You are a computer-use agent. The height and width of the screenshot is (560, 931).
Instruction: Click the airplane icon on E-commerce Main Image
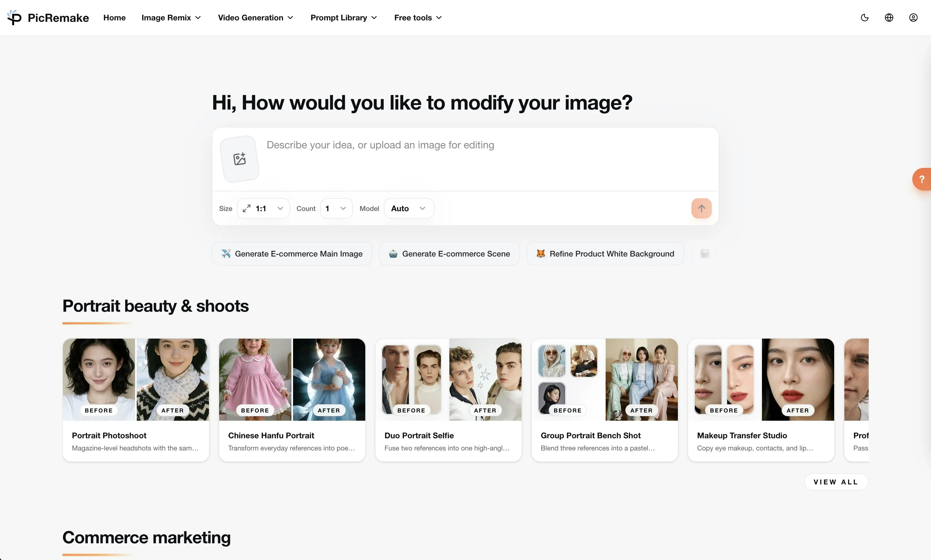(x=226, y=254)
